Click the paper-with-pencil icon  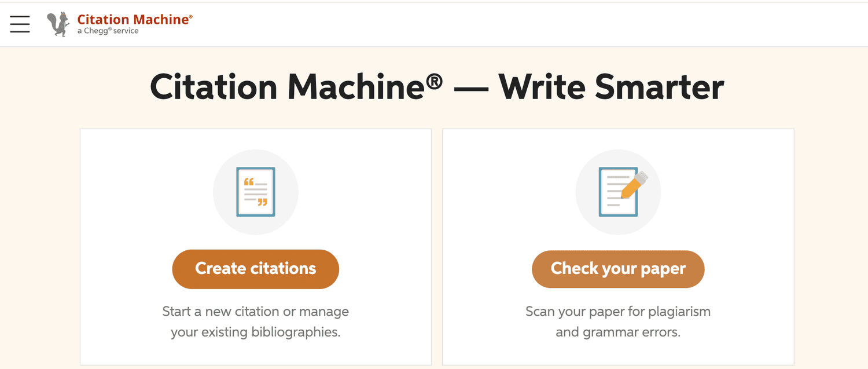click(622, 192)
